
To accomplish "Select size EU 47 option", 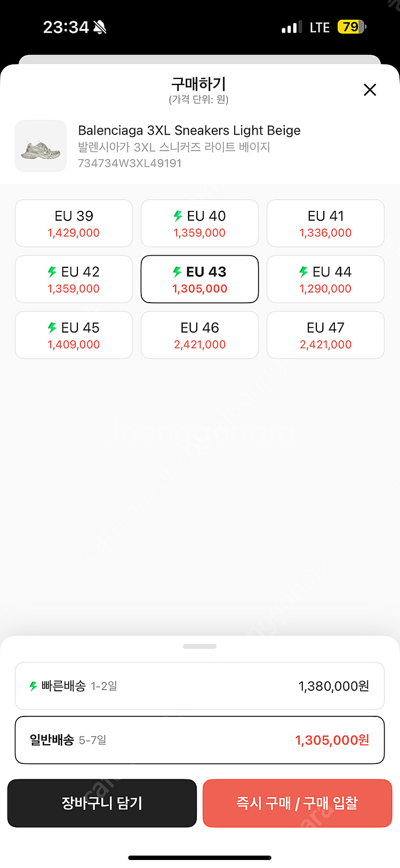I will pyautogui.click(x=325, y=335).
